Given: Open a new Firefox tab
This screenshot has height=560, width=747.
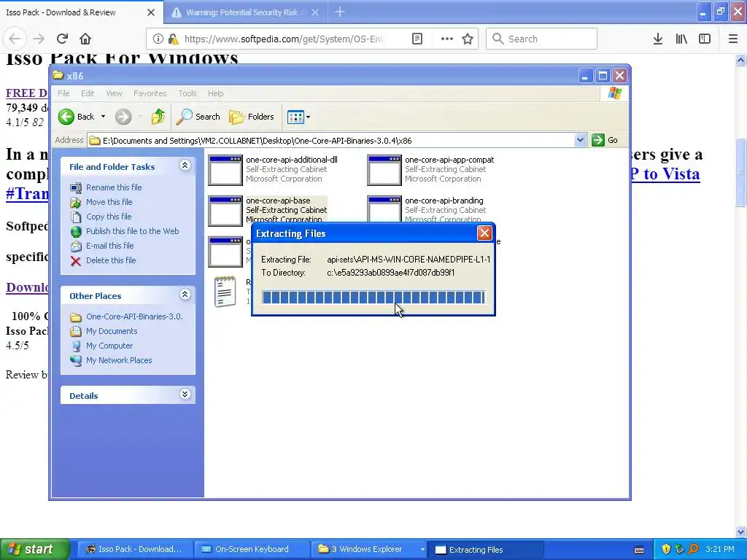Looking at the screenshot, I should coord(340,12).
